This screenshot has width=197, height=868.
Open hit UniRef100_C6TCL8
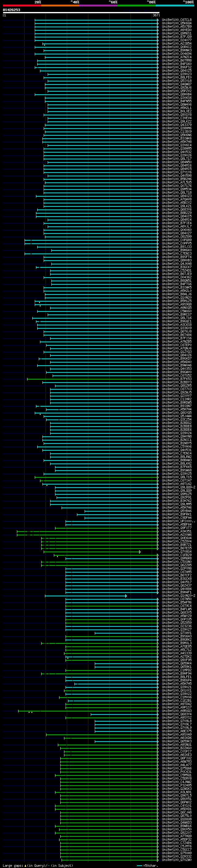[177, 20]
